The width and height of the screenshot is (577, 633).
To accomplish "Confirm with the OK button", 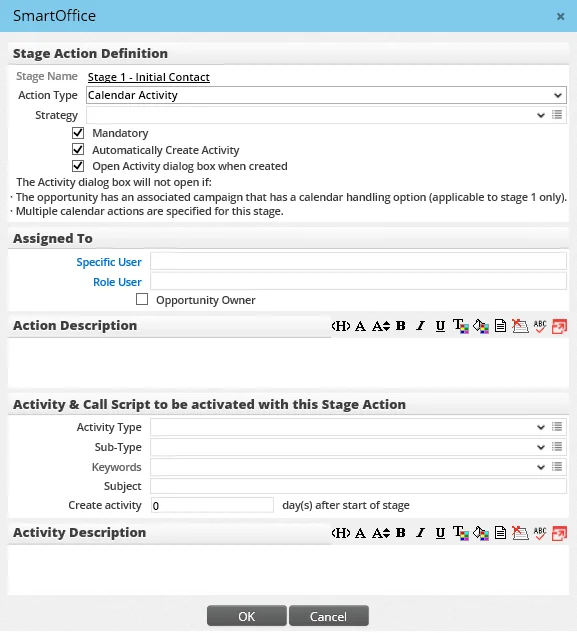I will 247,616.
